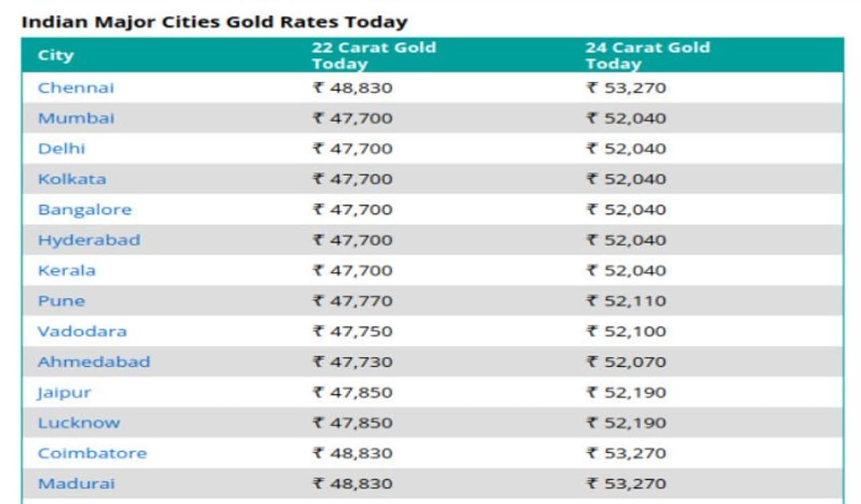The image size is (861, 504).
Task: Click the Ahmedabad city link
Action: pyautogui.click(x=93, y=362)
